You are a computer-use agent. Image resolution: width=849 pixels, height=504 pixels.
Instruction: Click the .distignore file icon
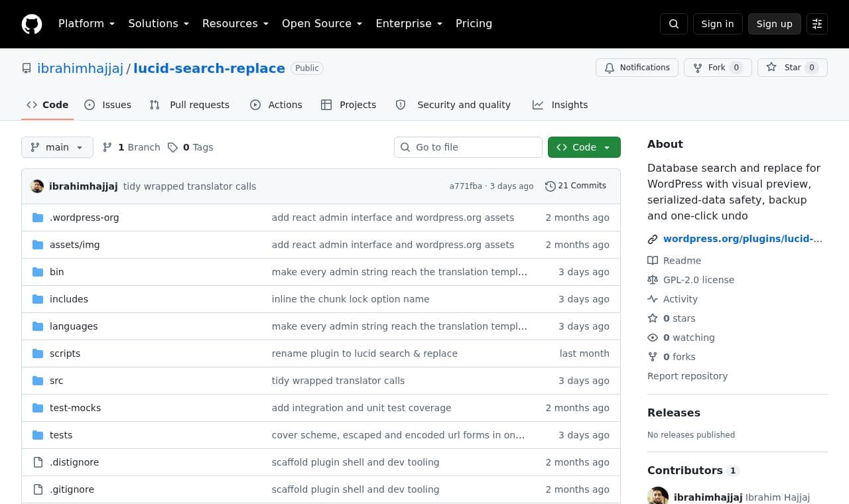point(38,462)
